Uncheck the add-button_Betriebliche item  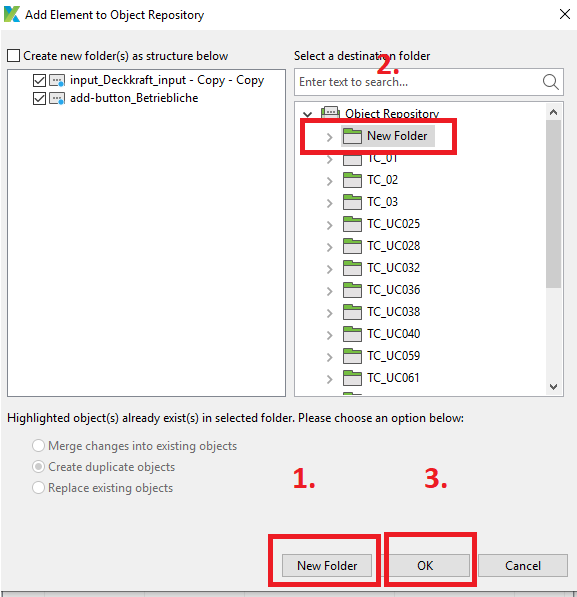tap(39, 99)
